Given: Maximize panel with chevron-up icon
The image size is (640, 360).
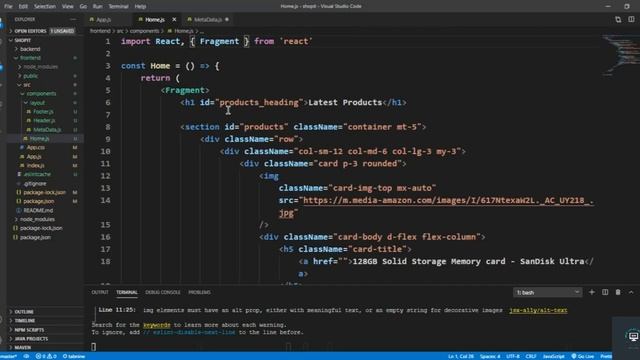Looking at the screenshot, I should 631,292.
